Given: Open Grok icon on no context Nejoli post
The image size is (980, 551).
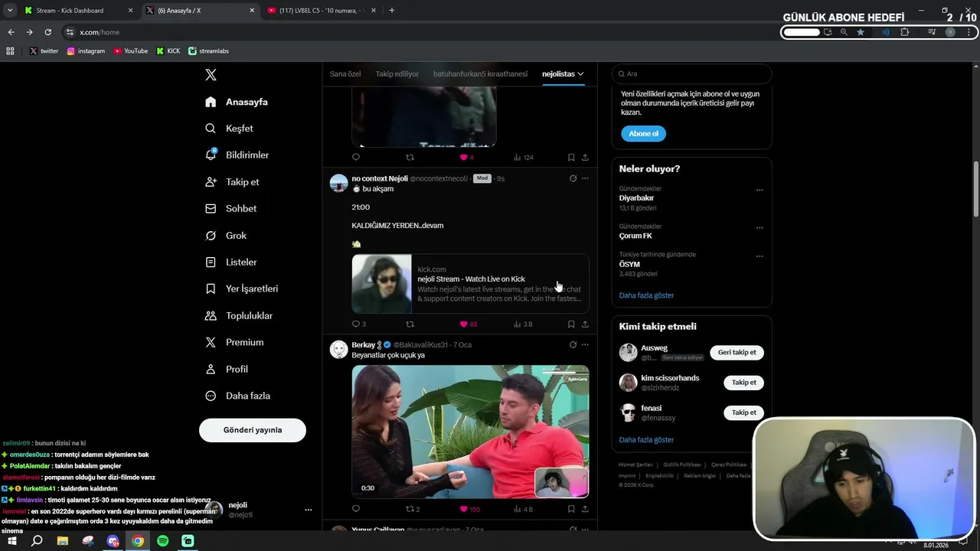Looking at the screenshot, I should 573,178.
